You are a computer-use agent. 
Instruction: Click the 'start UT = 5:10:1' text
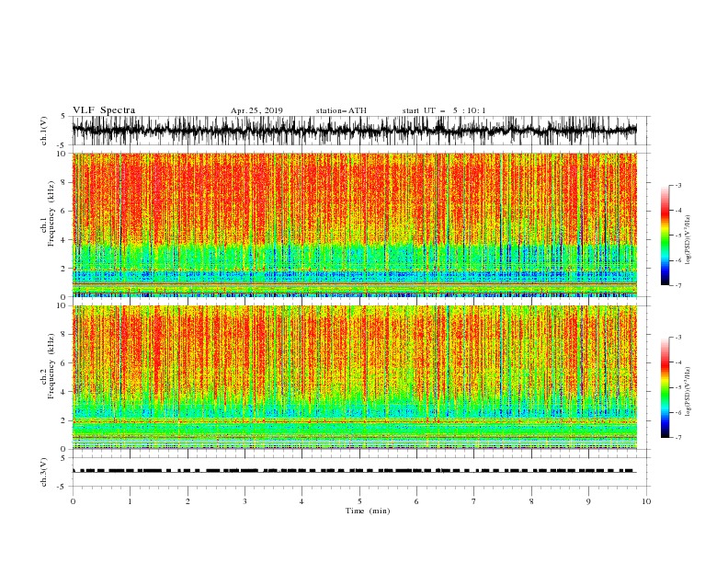[444, 110]
